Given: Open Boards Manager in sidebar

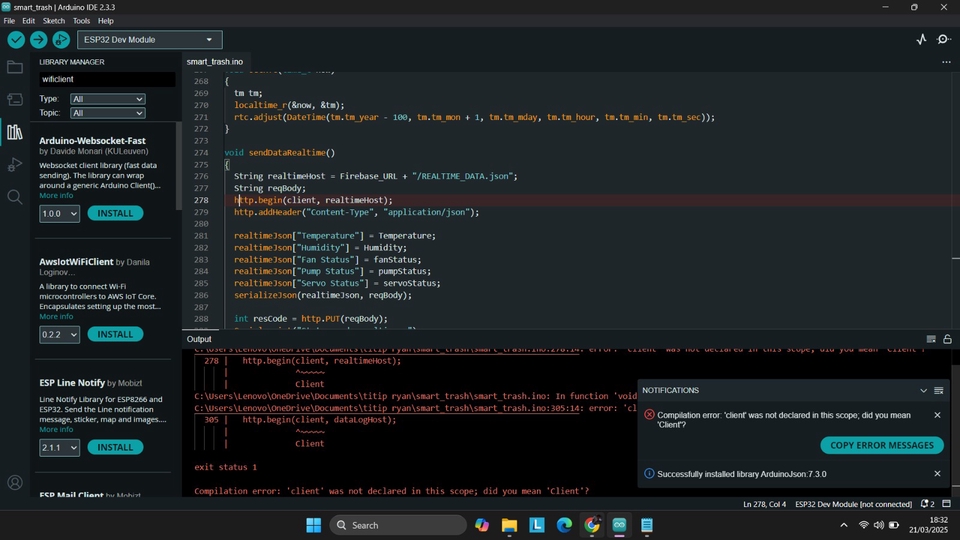Looking at the screenshot, I should point(15,99).
